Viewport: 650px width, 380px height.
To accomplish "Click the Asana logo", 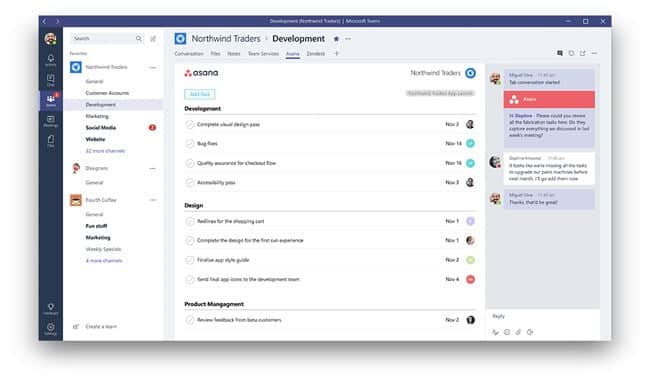I will (201, 73).
